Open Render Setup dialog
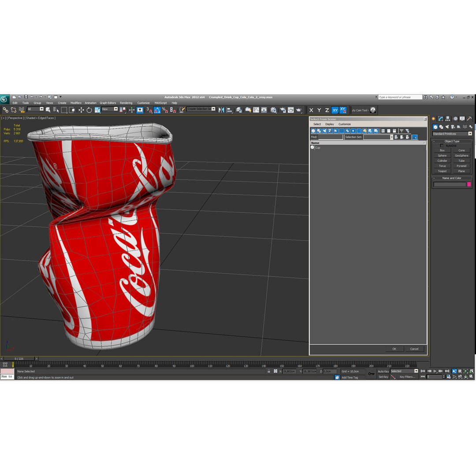This screenshot has height=476, width=476. (x=283, y=110)
